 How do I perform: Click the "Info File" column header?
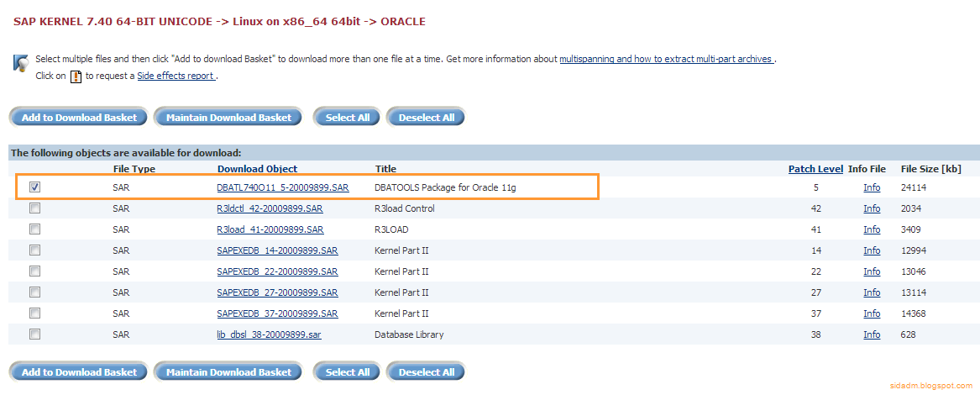867,168
